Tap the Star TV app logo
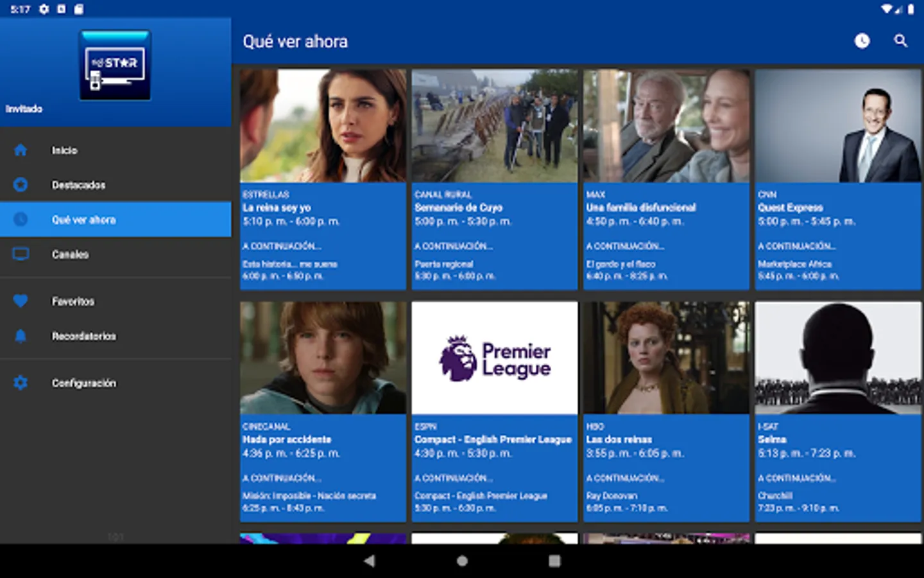The width and height of the screenshot is (924, 578). (x=116, y=66)
